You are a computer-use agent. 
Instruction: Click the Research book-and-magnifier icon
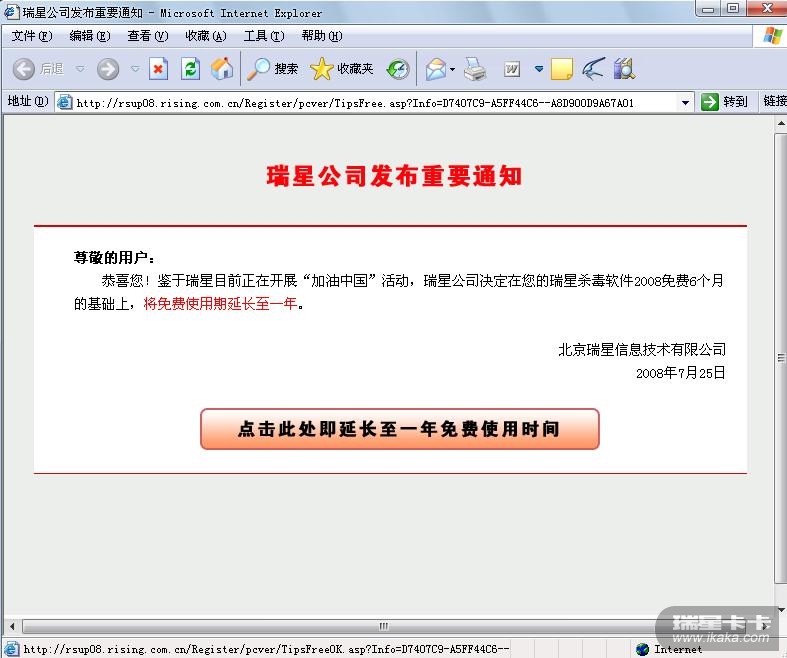624,69
